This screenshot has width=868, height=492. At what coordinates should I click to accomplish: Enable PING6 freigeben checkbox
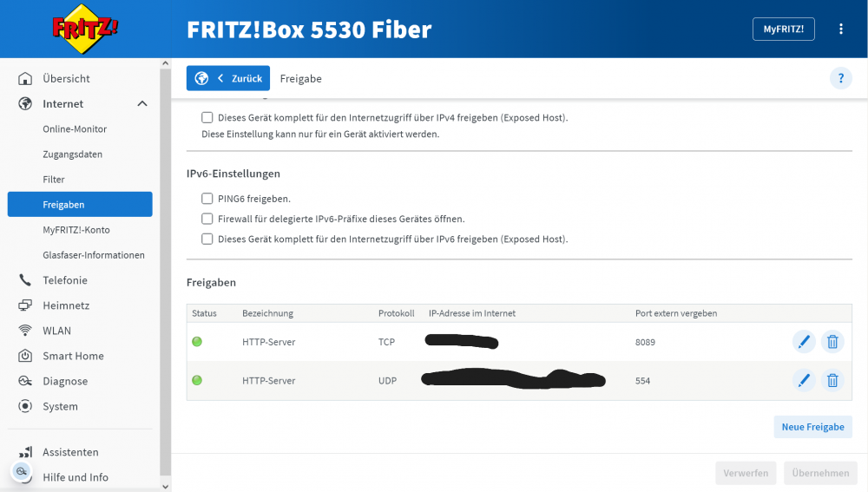point(207,199)
